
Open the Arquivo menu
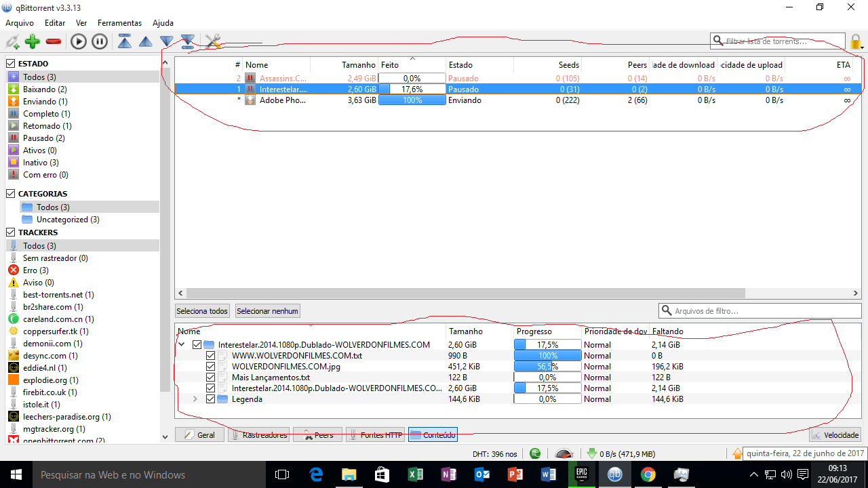click(20, 23)
